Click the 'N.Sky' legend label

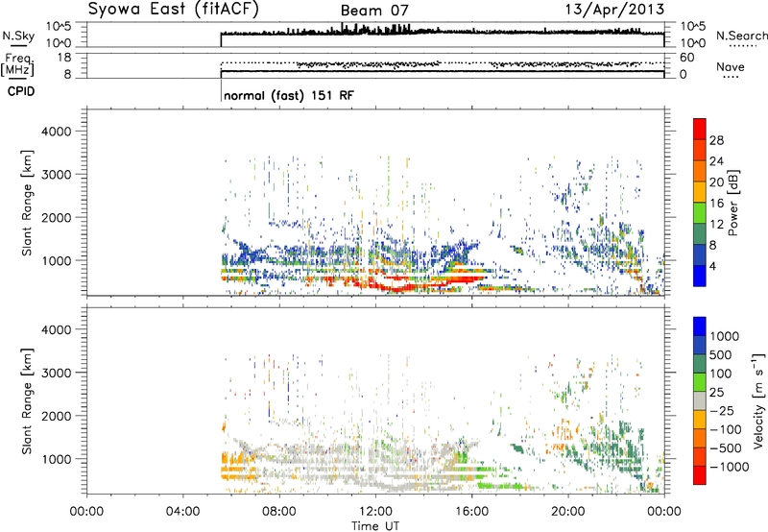(18, 36)
